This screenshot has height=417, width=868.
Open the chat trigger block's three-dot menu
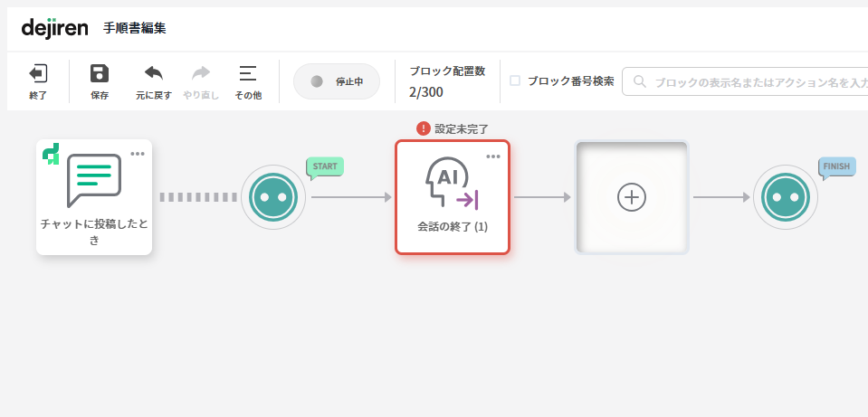138,154
